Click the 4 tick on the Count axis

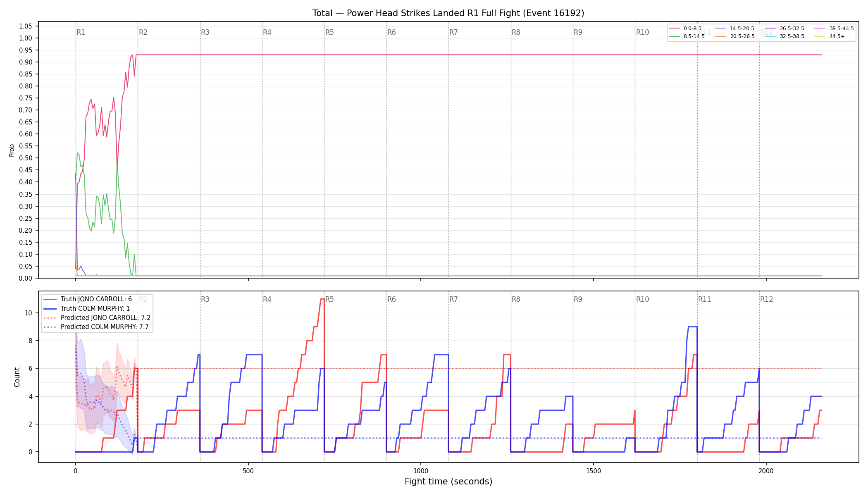coord(30,396)
